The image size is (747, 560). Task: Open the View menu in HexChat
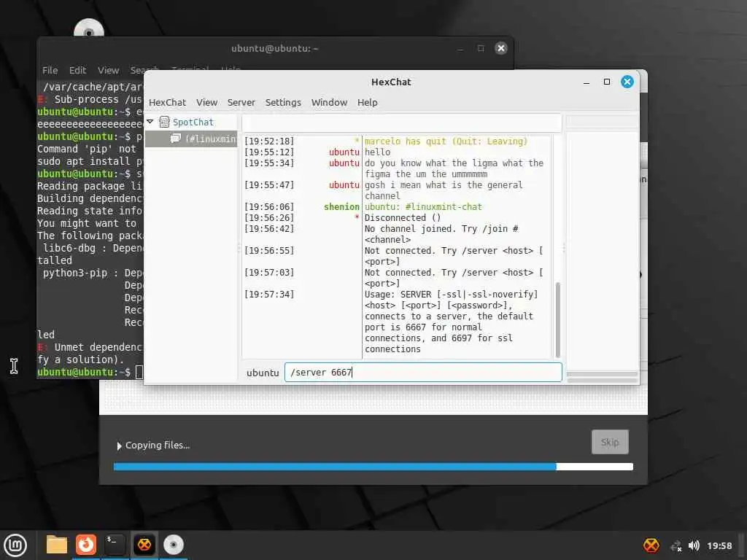206,102
